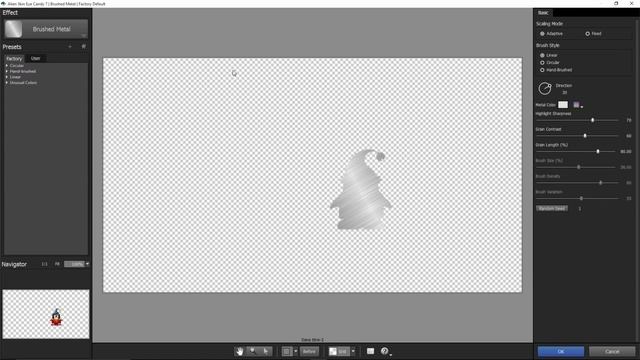Select Adaptive scaling mode
The image size is (640, 360).
coord(542,33)
